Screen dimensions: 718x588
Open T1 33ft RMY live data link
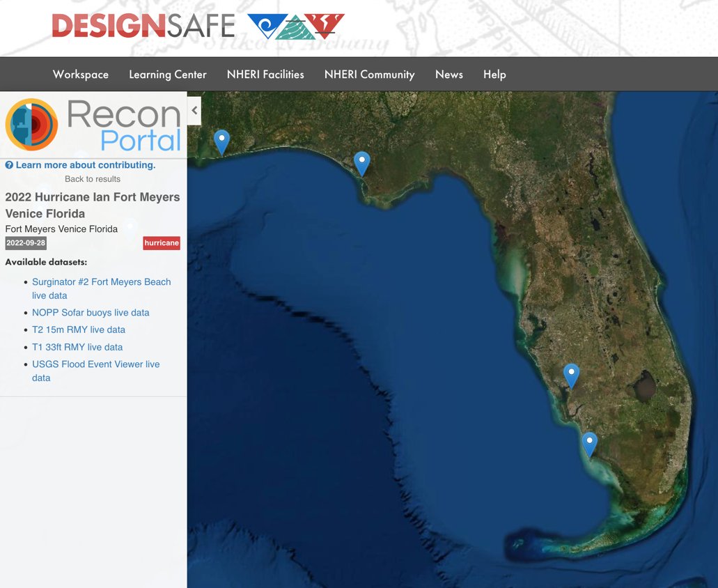coord(77,347)
